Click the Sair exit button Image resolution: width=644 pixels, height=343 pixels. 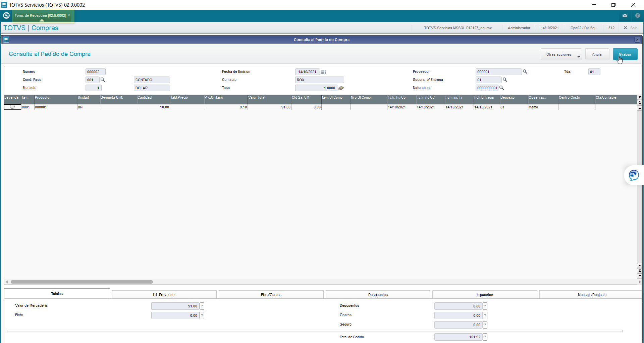[630, 28]
